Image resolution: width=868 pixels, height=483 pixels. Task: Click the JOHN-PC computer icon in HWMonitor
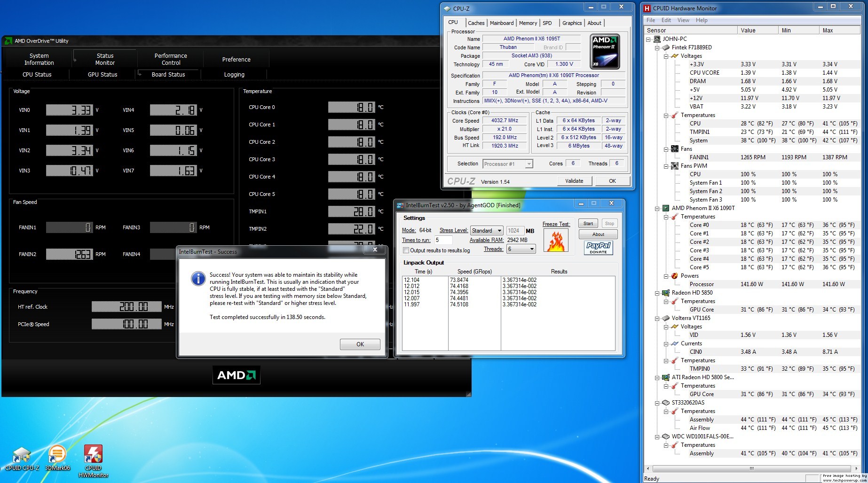657,39
